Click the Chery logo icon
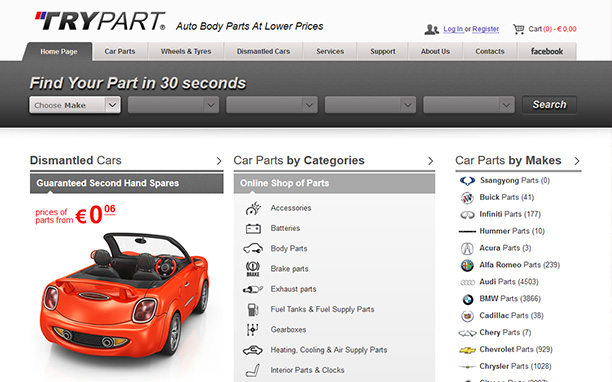The image size is (612, 382). (x=467, y=333)
